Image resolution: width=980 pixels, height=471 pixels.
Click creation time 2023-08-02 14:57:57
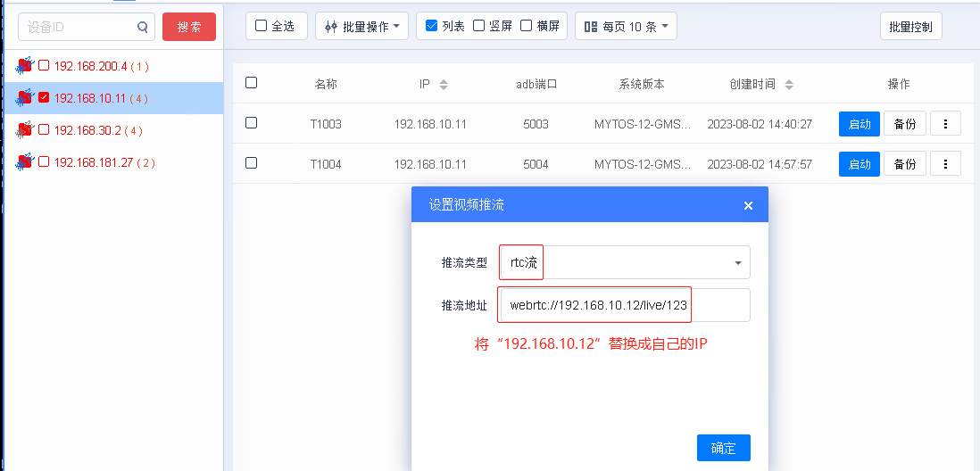760,164
